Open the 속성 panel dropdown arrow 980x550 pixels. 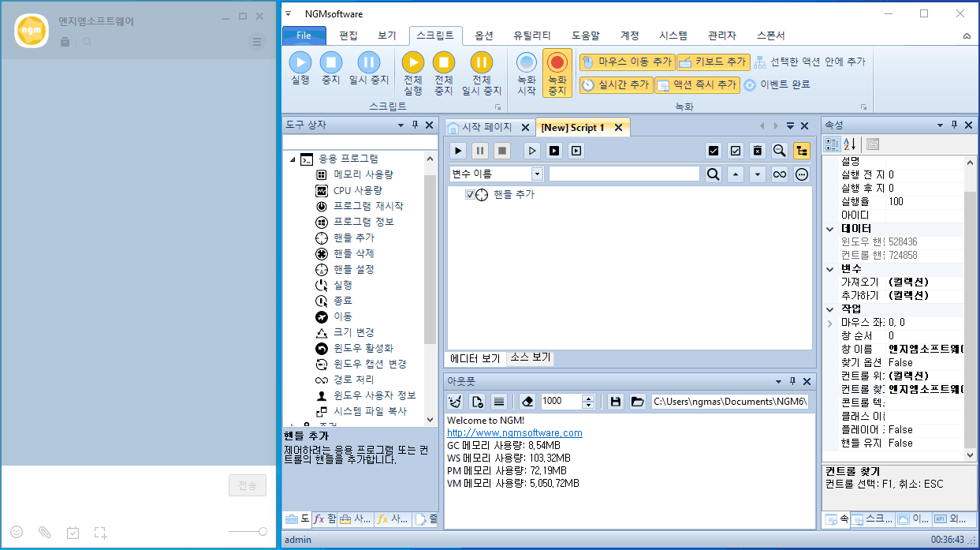click(940, 125)
